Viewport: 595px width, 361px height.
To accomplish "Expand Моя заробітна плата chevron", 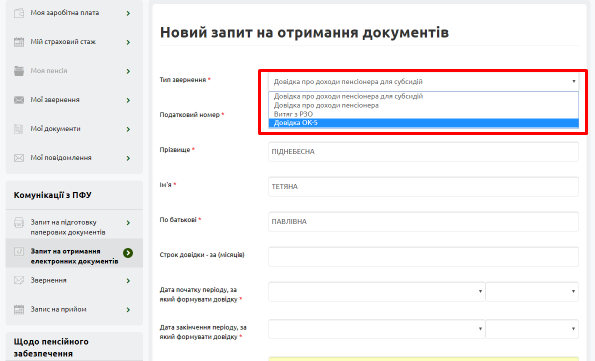I will click(128, 13).
